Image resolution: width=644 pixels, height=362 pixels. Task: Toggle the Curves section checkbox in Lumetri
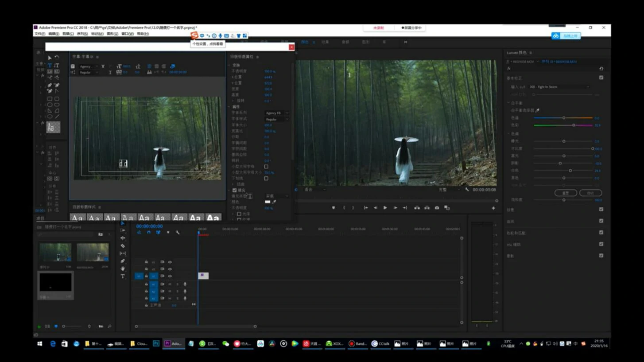601,221
